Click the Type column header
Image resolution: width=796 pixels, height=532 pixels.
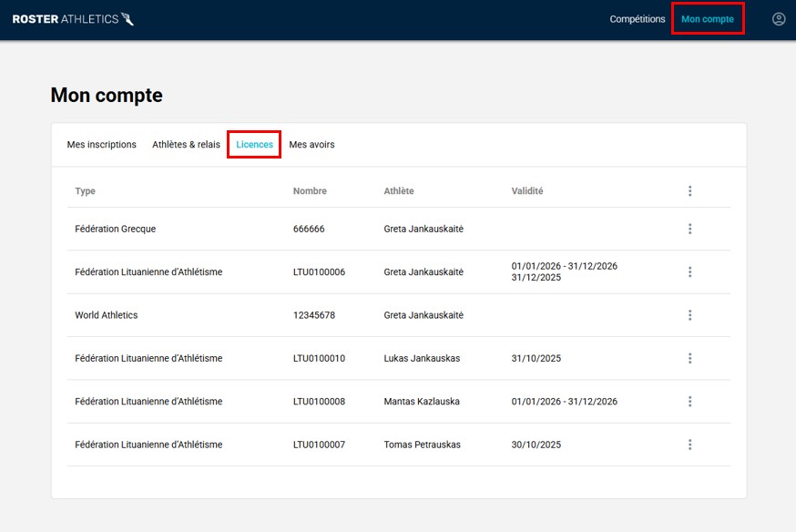(x=86, y=191)
